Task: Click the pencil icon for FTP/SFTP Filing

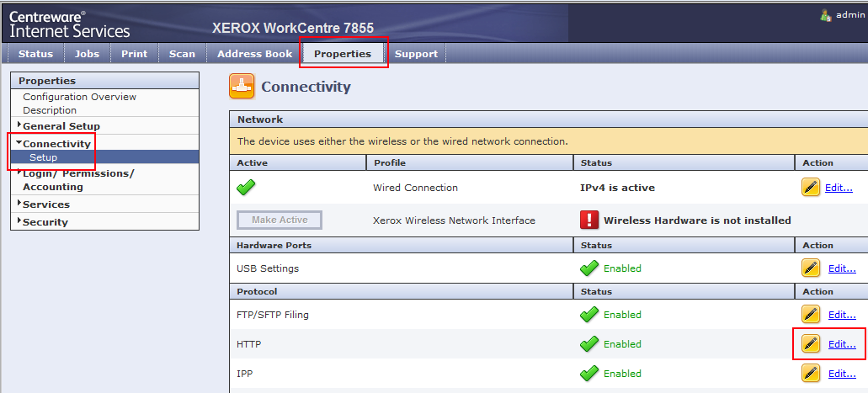Action: (x=811, y=315)
